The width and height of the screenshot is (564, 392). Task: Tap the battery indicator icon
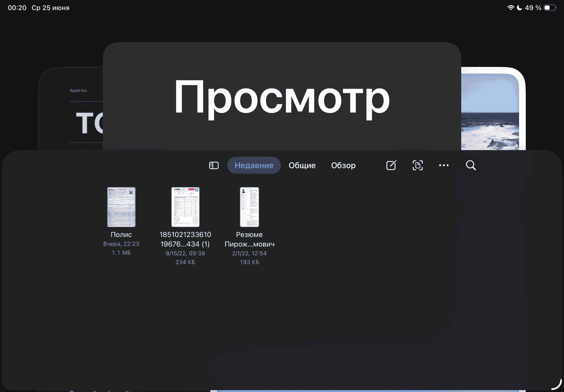[550, 8]
